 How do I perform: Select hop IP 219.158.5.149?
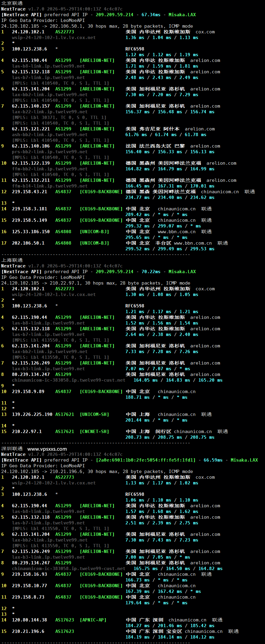click(x=29, y=220)
